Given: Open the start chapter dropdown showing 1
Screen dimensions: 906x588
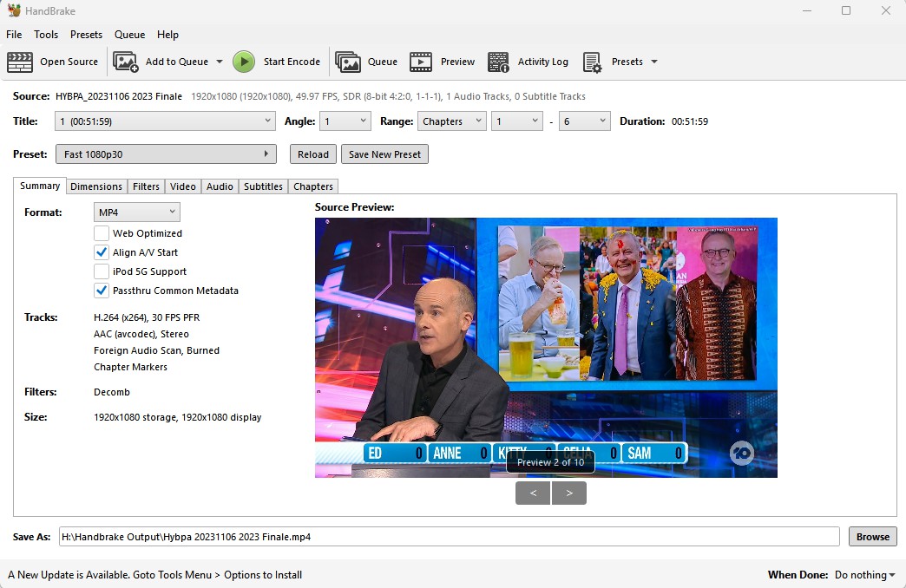Looking at the screenshot, I should click(x=517, y=121).
